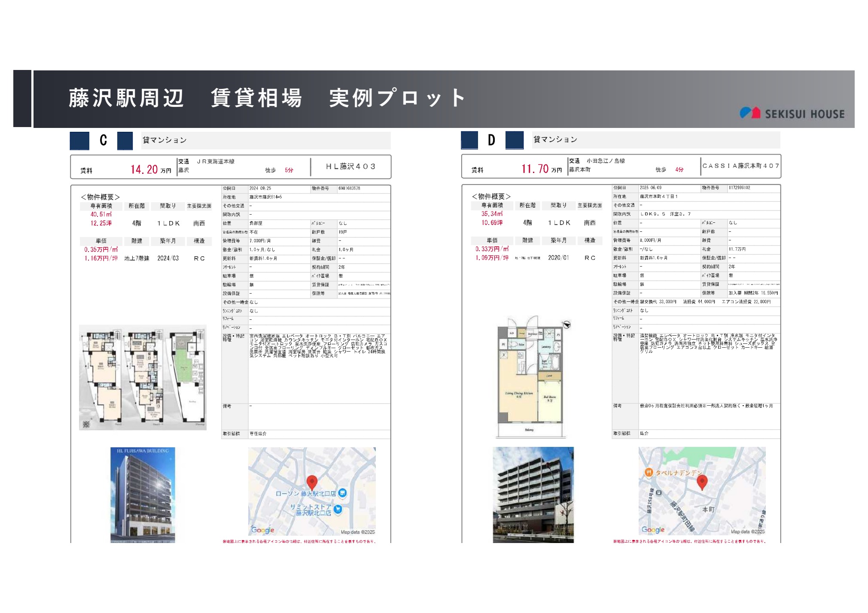
Task: Click the build date 2020/01
Action: point(558,258)
